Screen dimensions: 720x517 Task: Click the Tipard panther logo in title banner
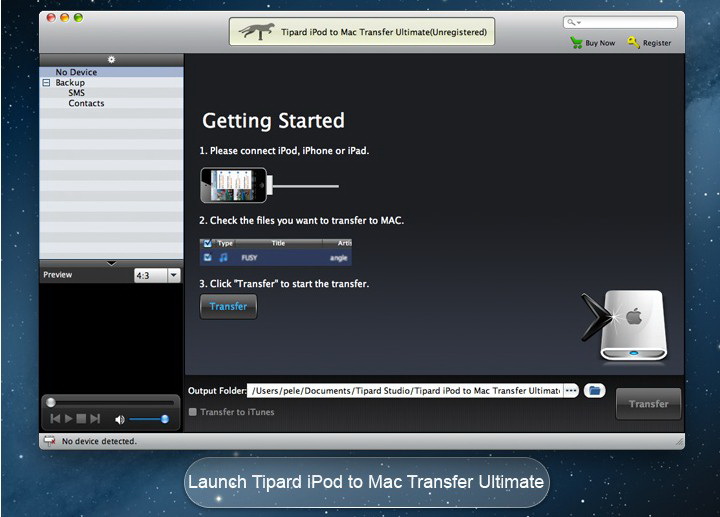click(256, 31)
